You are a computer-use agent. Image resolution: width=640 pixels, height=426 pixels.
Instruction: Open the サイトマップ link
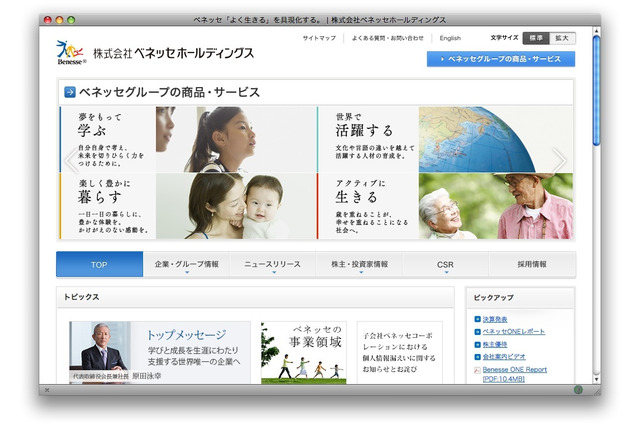coord(319,38)
